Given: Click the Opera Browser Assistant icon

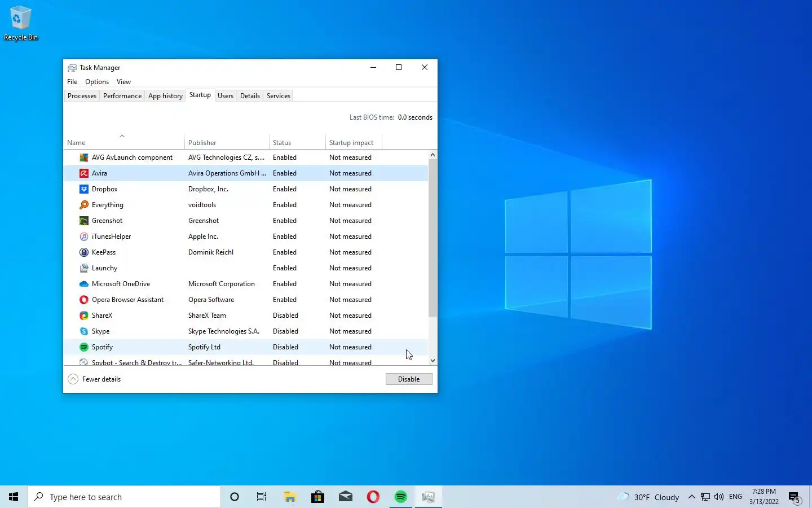Looking at the screenshot, I should (x=84, y=300).
